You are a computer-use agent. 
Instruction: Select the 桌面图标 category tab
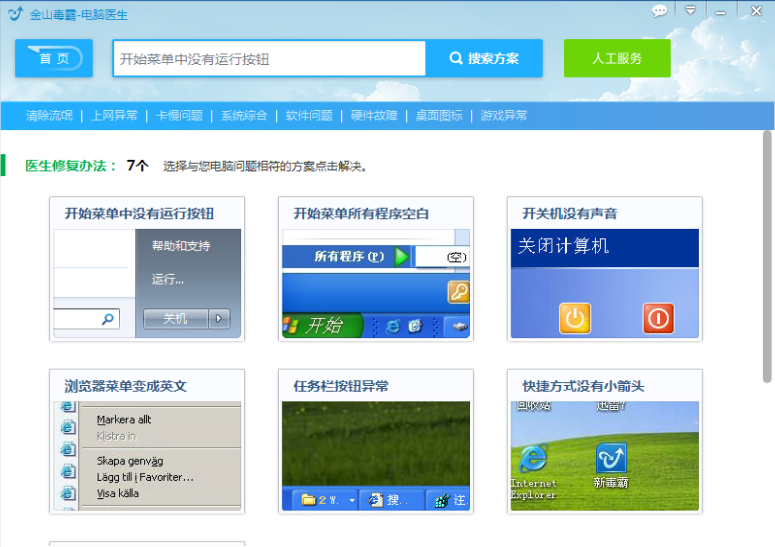[x=439, y=116]
